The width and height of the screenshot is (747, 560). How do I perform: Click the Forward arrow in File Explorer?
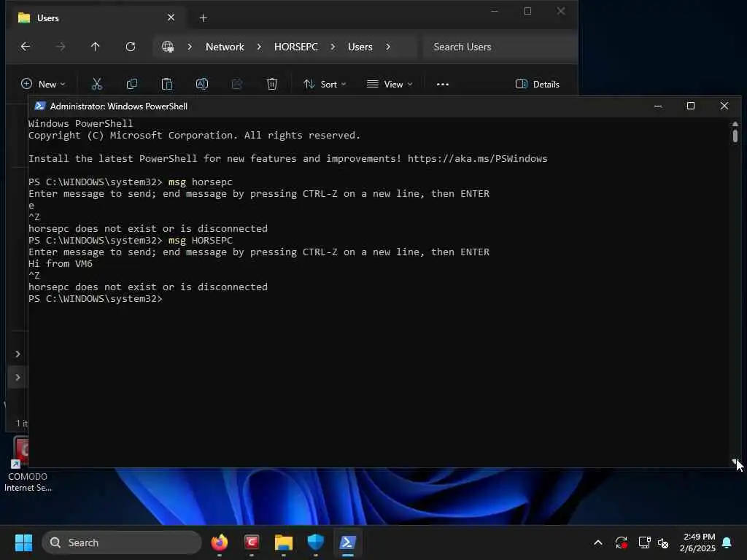60,47
